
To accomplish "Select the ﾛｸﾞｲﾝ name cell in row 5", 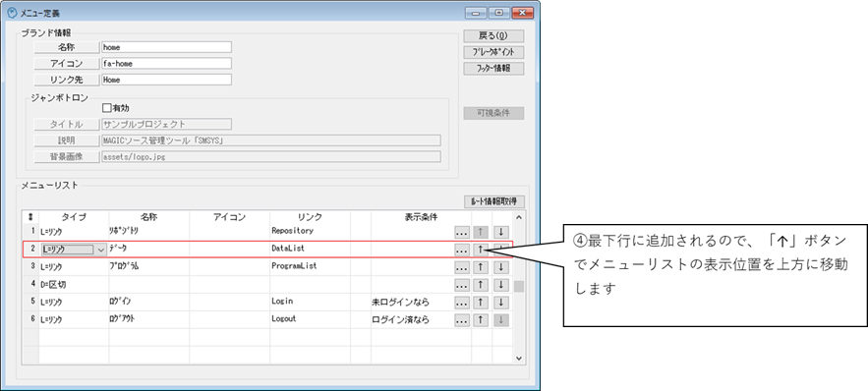I will tap(148, 302).
